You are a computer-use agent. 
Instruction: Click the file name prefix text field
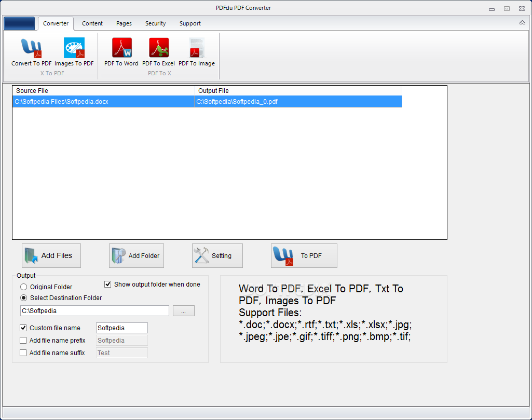point(122,340)
